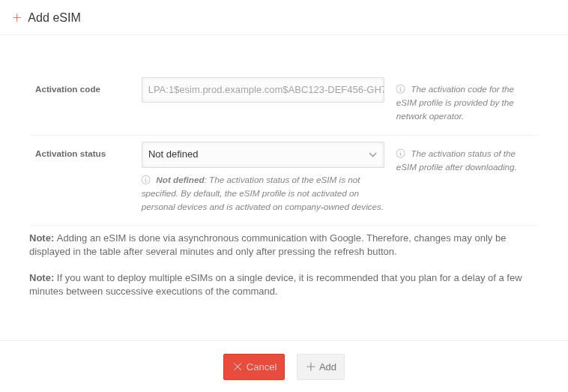Screen dimensions: 568x392
Task: Click the bold Not defined text in description
Action: 180,180
